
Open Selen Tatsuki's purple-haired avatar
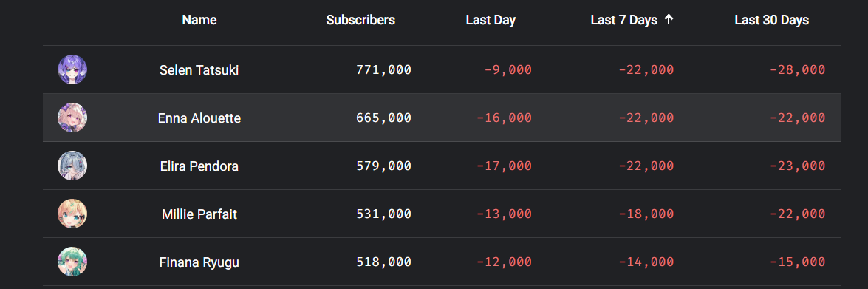(72, 69)
